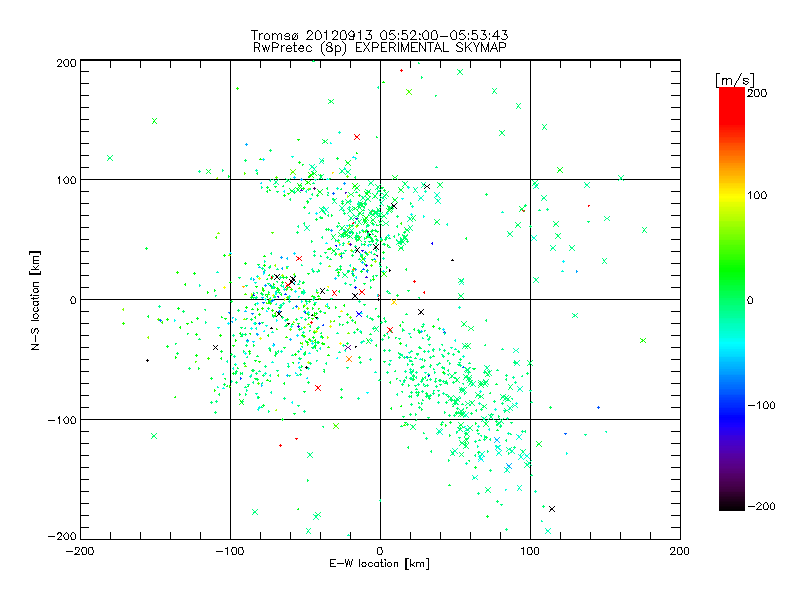The height and width of the screenshot is (600, 800).
Task: Click the y-axis tick label "200"
Action: click(66, 63)
